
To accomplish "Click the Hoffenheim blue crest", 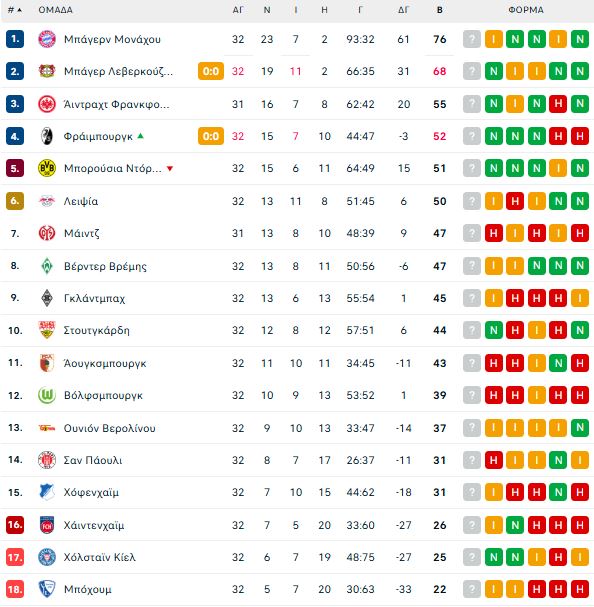I will pyautogui.click(x=47, y=492).
